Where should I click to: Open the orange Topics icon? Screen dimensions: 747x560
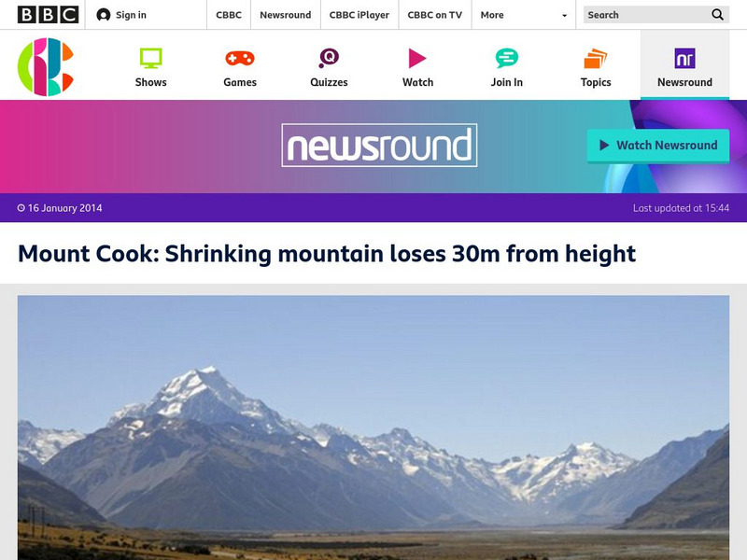(x=596, y=59)
